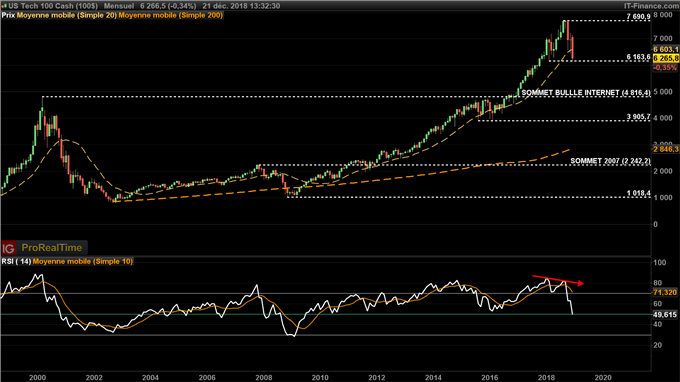
Task: Click the yellow 6 265,8 price tag
Action: (666, 58)
